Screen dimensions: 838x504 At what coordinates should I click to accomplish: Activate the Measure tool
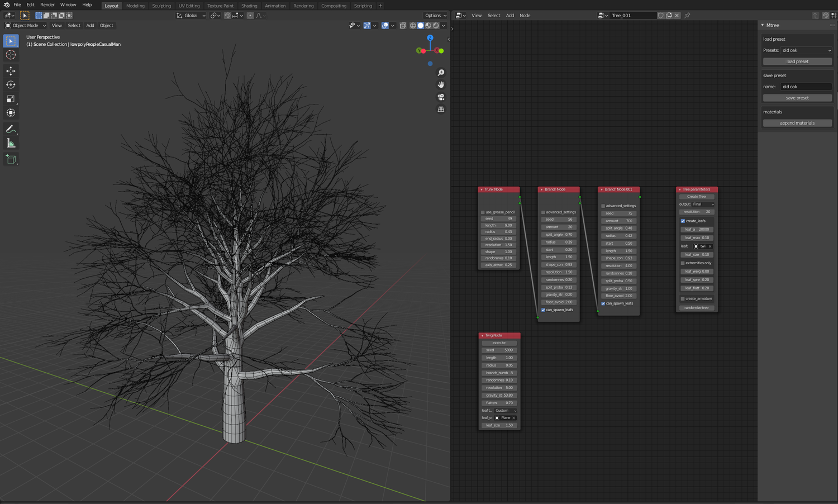[11, 142]
